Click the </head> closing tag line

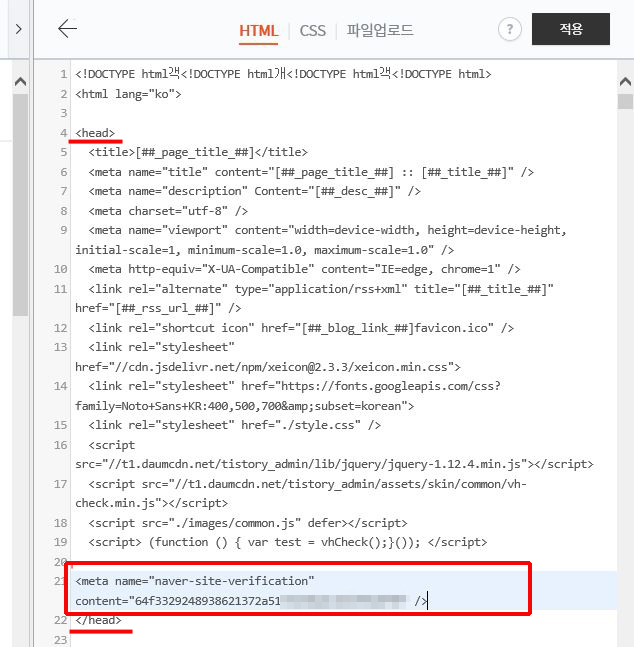(98, 620)
